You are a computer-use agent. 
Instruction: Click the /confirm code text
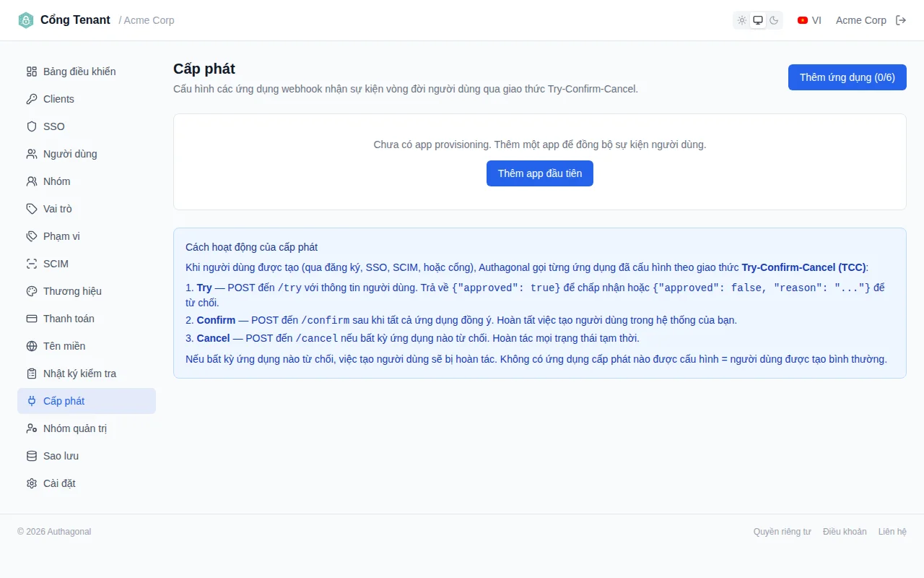pos(326,320)
